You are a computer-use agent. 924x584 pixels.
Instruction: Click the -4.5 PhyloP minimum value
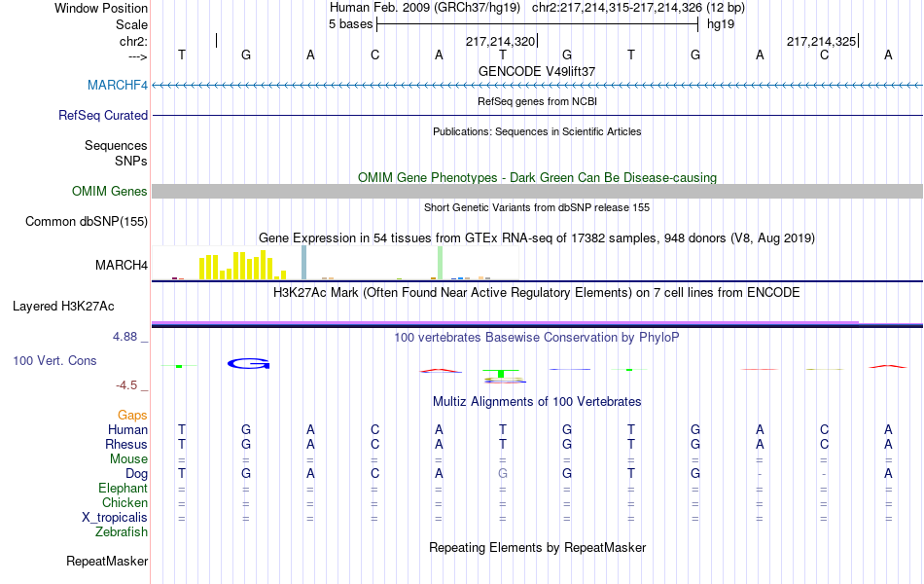pyautogui.click(x=126, y=385)
